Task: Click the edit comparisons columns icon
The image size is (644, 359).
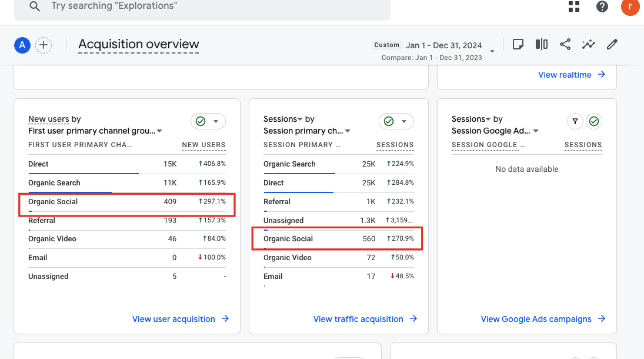Action: coord(542,45)
